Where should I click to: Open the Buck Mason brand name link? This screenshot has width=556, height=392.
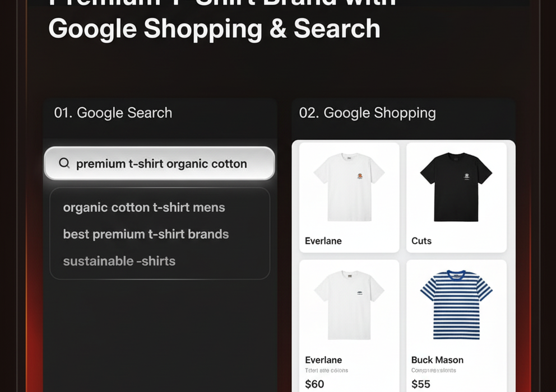coord(437,360)
